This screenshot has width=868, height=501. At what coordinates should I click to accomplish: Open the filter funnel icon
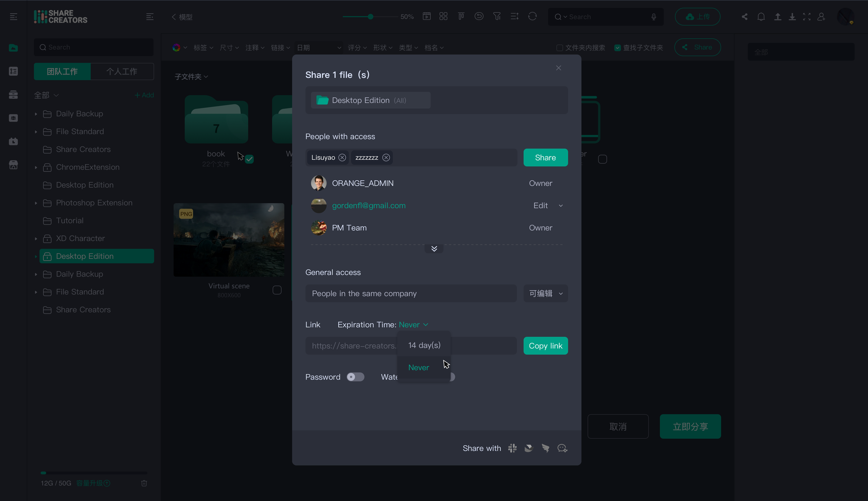click(497, 17)
